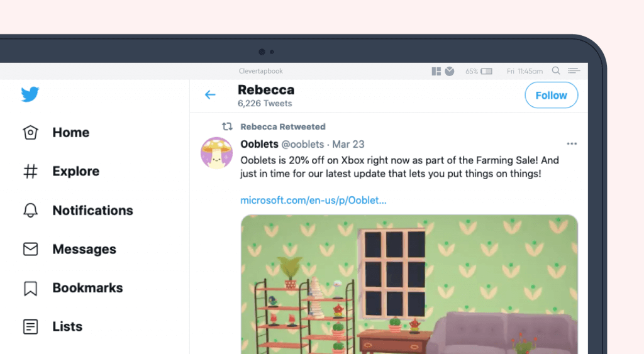
Task: Open the Ooblets mushroom avatar
Action: (216, 153)
